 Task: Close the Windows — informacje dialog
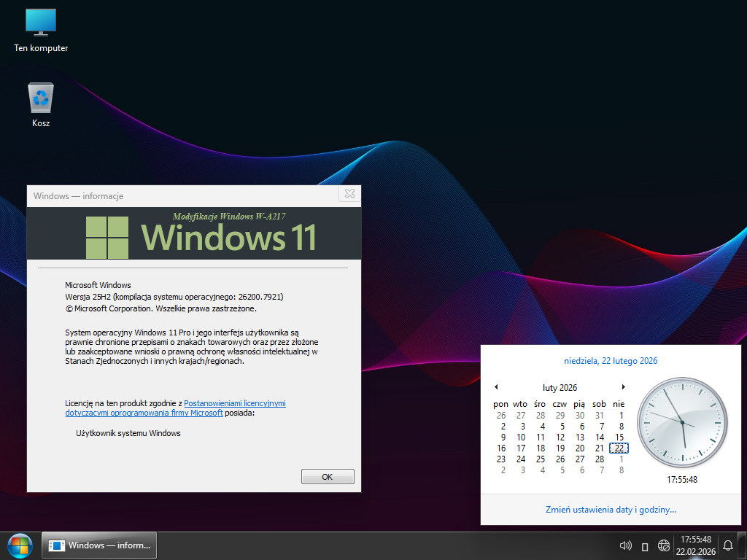(349, 194)
